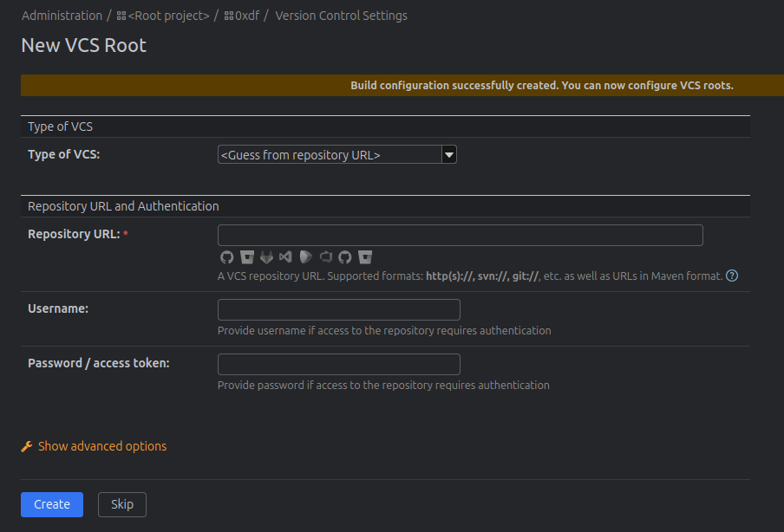Navigate to 0xdf project breadcrumb

[x=247, y=16]
